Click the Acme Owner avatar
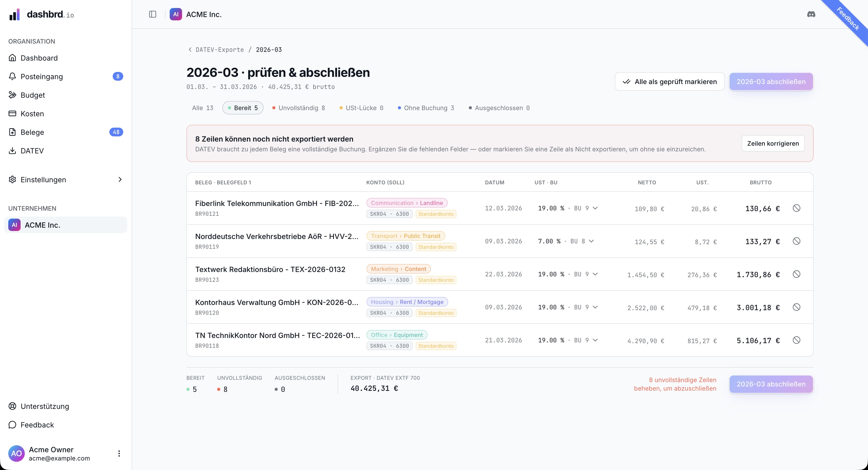This screenshot has height=470, width=868. (x=16, y=453)
